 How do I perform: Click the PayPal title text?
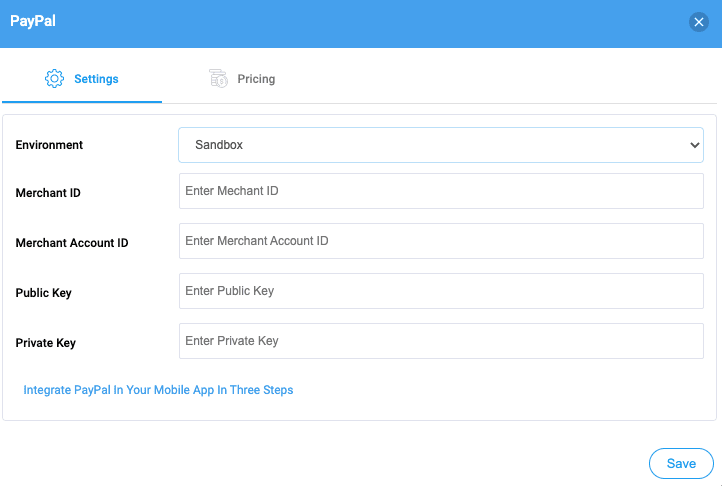33,21
